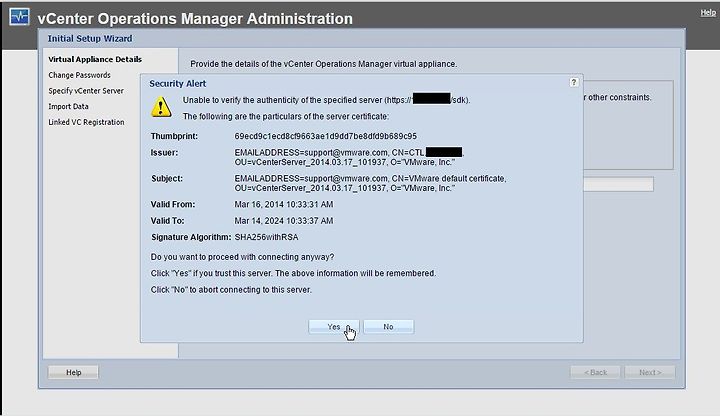Click the Thumbprint label
This screenshot has width=720, height=416.
(174, 136)
